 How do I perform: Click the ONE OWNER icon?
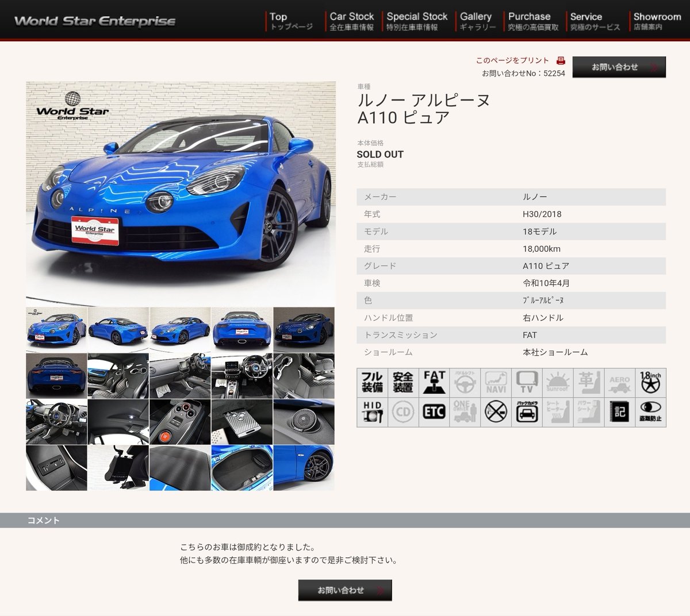point(465,412)
